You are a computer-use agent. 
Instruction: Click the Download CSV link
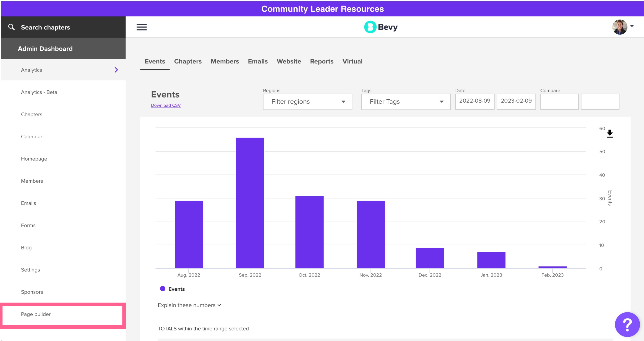[x=166, y=105]
